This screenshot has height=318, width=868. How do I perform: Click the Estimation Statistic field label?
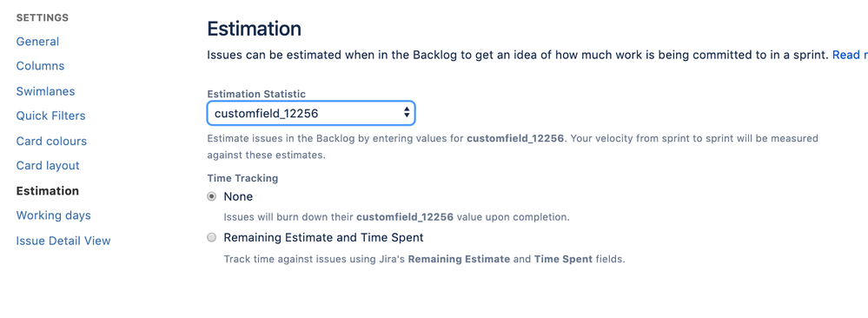point(256,94)
